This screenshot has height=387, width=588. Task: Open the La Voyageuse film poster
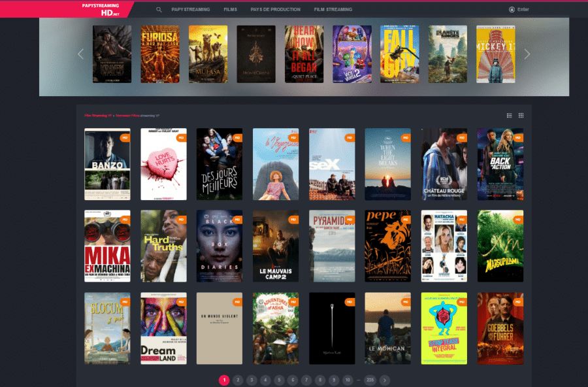coord(276,164)
